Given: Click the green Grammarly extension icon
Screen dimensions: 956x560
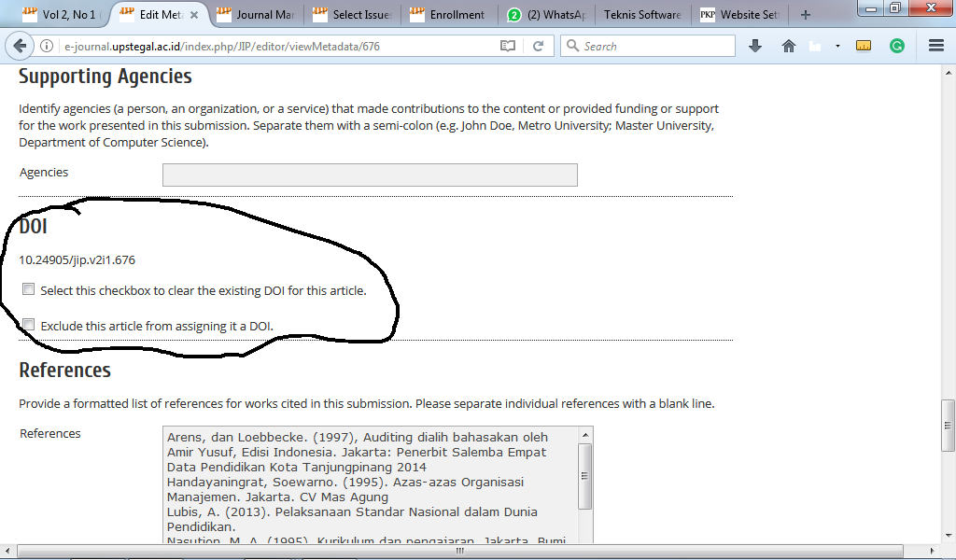Looking at the screenshot, I should pyautogui.click(x=897, y=46).
